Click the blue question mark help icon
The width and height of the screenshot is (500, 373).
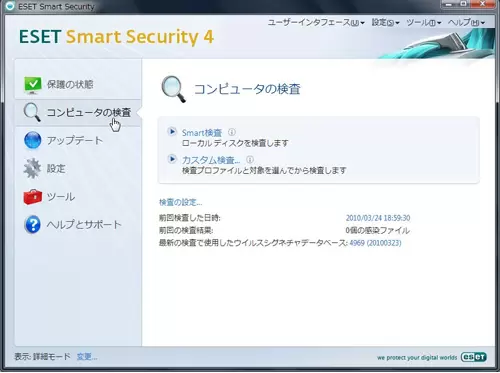click(33, 225)
